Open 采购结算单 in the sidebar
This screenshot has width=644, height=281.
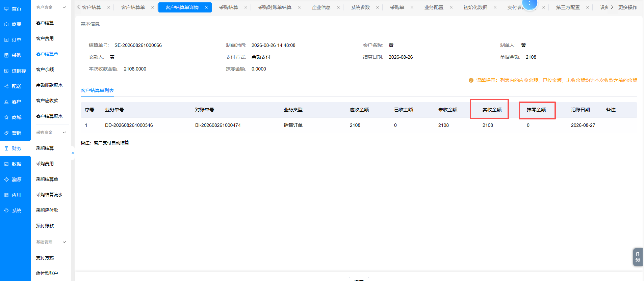47,179
